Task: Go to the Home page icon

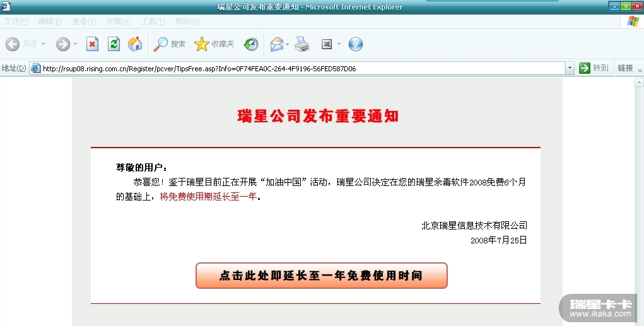Action: point(135,44)
